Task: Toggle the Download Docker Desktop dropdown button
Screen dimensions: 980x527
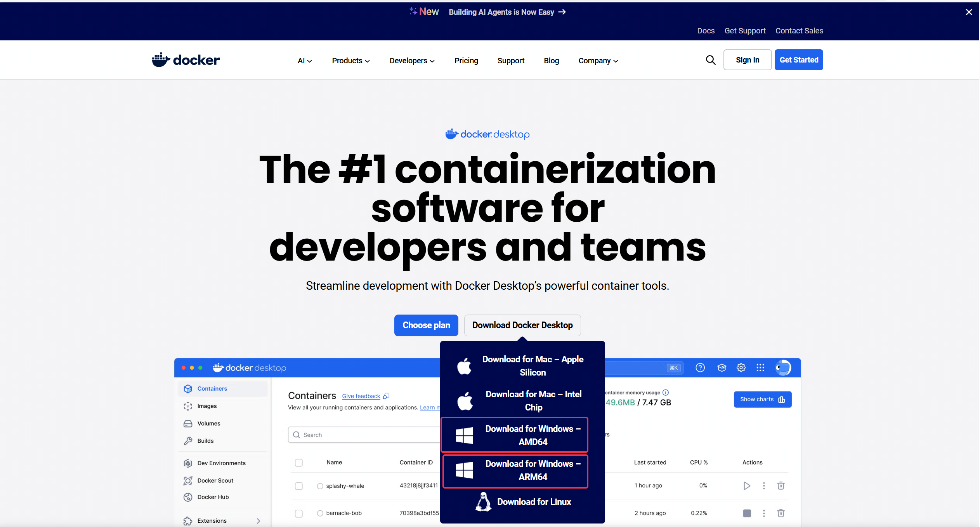Action: [x=522, y=325]
